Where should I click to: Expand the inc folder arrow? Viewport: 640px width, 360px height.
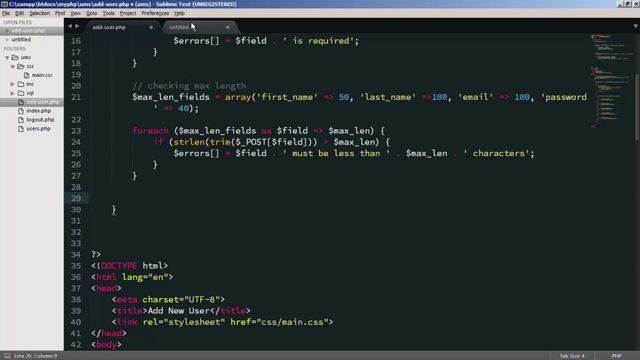click(13, 84)
